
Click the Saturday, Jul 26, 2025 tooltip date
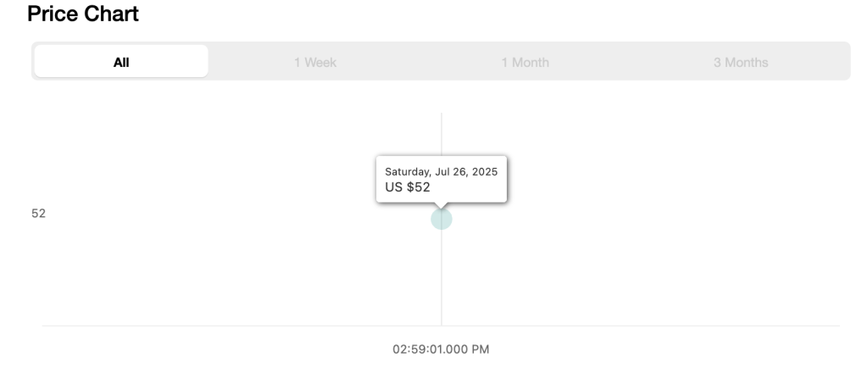pyautogui.click(x=441, y=171)
